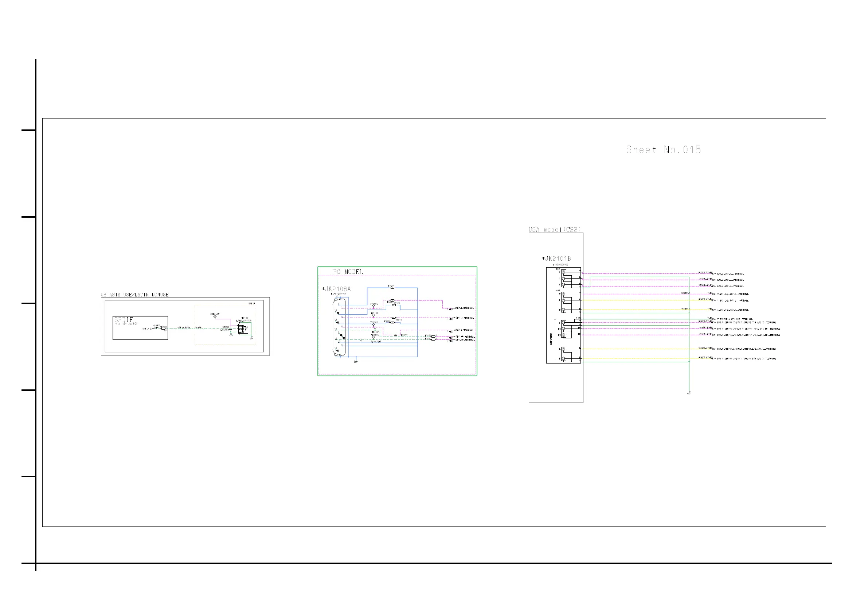Click the AV1 right audio RCA jack

(x=564, y=310)
